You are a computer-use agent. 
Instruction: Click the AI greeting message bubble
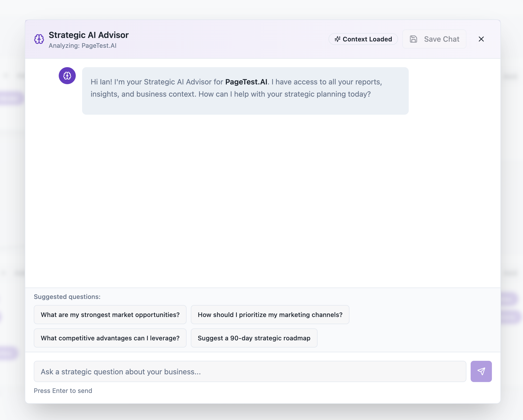(245, 90)
